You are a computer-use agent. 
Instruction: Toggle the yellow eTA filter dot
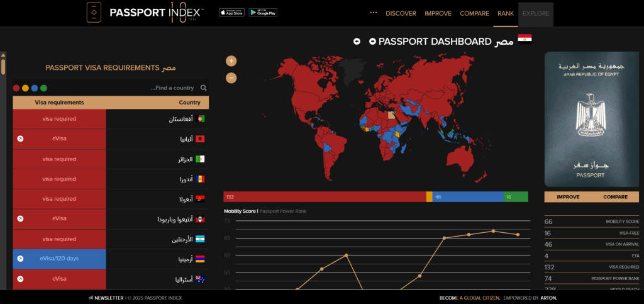point(25,88)
